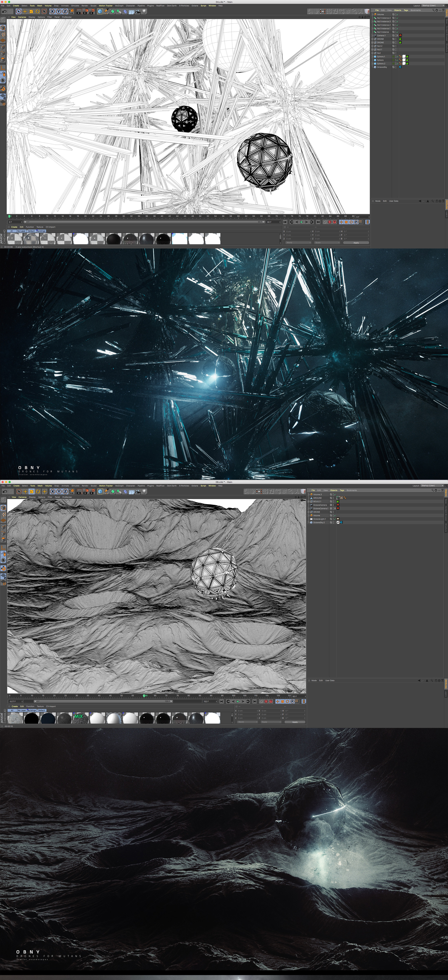
Task: Open Layout dropdown in 04.c4d window
Action: click(433, 6)
